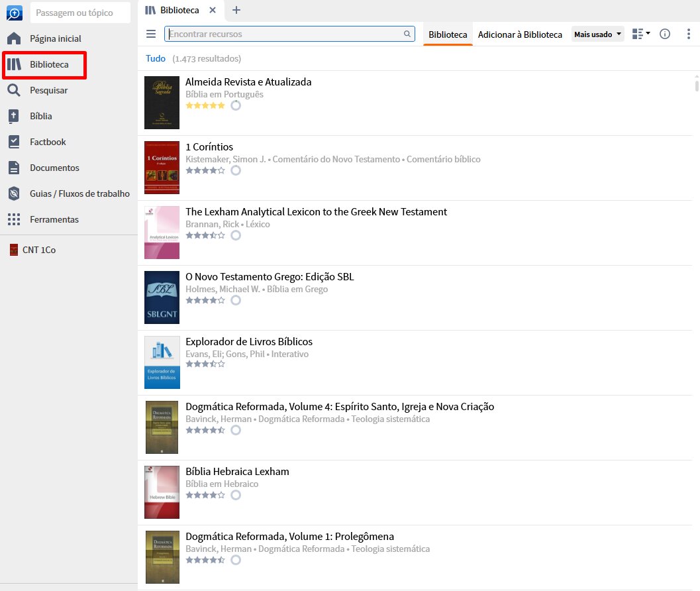Open Dogmática Reformada, Volume 1: Prolegômena title

(x=289, y=537)
